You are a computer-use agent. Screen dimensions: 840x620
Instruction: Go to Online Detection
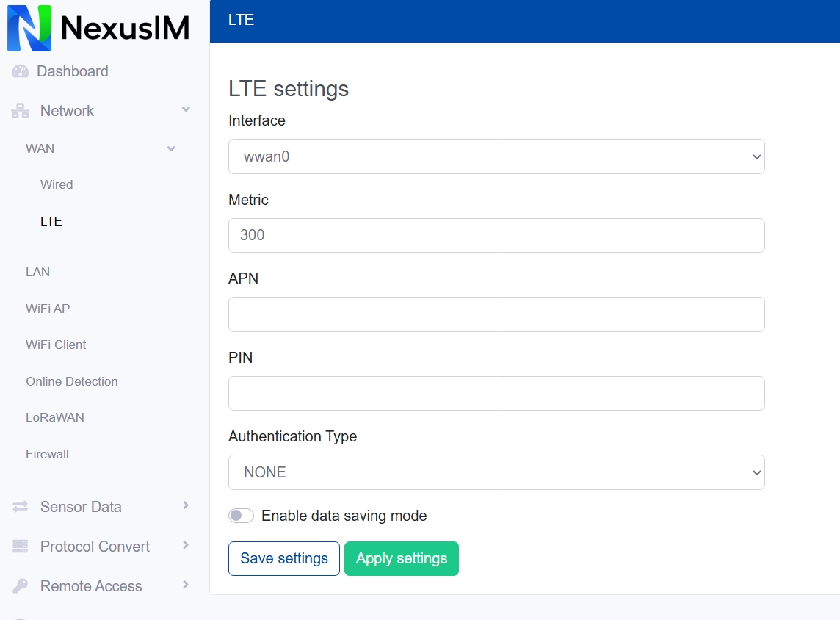[x=72, y=381]
